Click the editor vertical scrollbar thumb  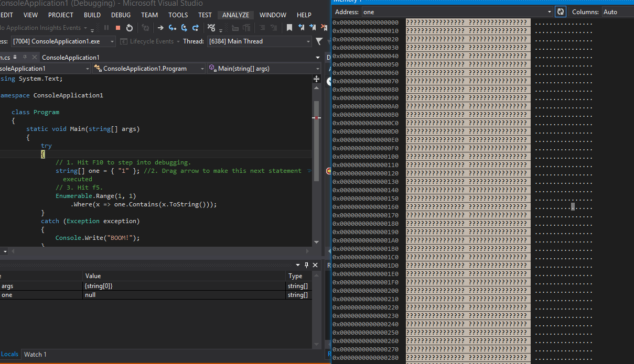click(x=316, y=141)
